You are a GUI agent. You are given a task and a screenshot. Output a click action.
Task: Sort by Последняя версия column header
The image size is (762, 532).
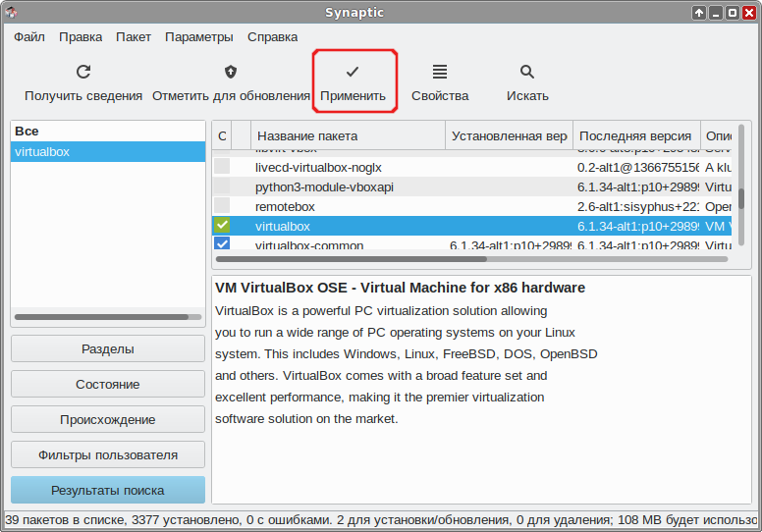pos(636,136)
